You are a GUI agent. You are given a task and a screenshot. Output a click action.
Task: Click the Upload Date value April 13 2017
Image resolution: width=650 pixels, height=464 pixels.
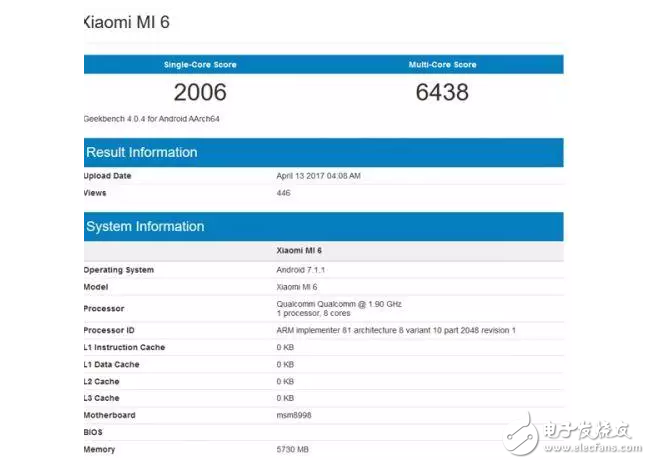click(318, 176)
